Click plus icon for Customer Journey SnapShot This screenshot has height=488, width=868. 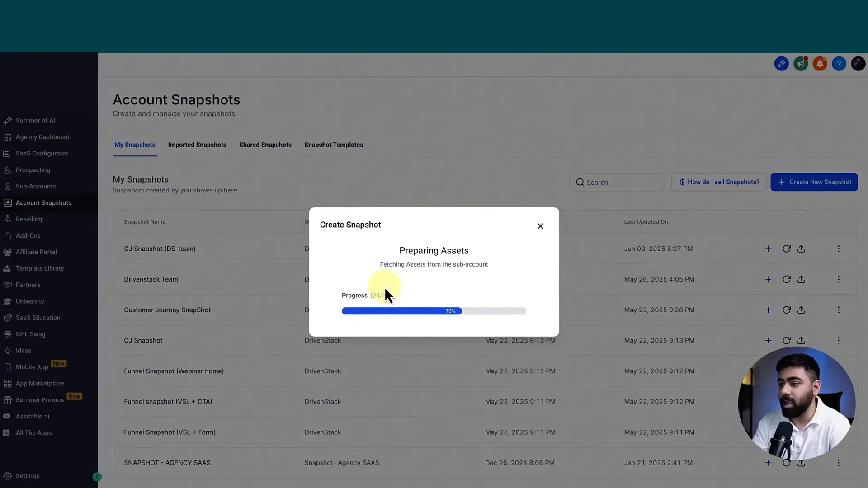768,310
